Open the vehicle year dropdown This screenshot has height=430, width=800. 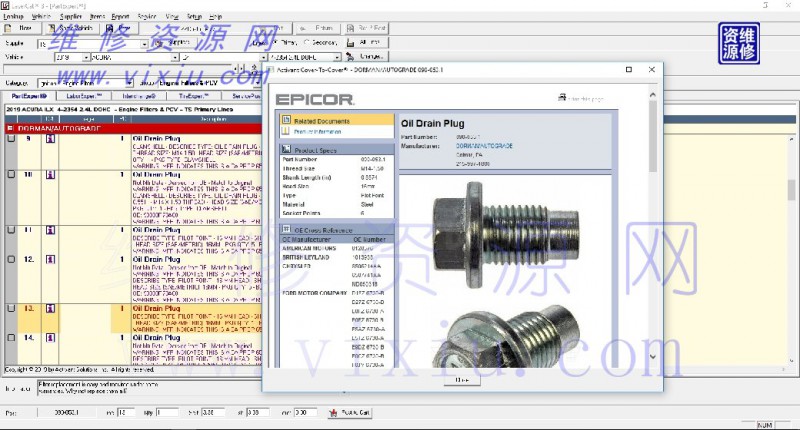tap(86, 58)
